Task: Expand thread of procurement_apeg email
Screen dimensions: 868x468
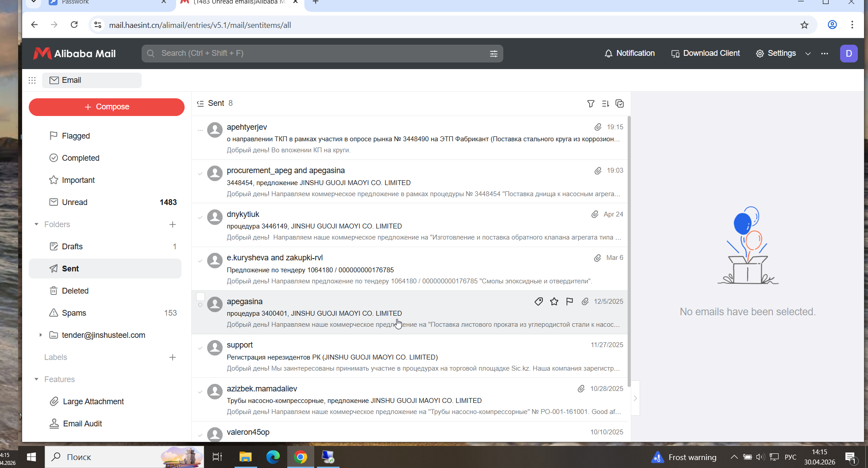Action: pos(200,174)
